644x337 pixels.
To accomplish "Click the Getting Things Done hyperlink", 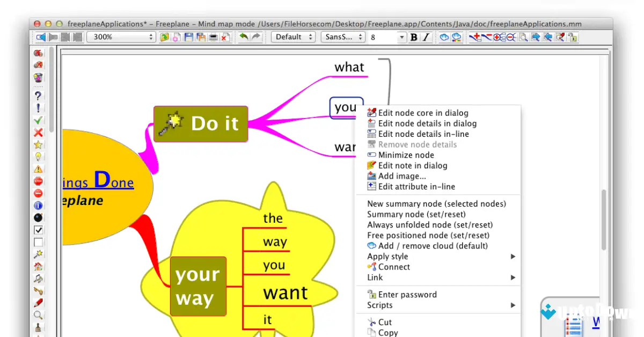I will click(x=98, y=182).
